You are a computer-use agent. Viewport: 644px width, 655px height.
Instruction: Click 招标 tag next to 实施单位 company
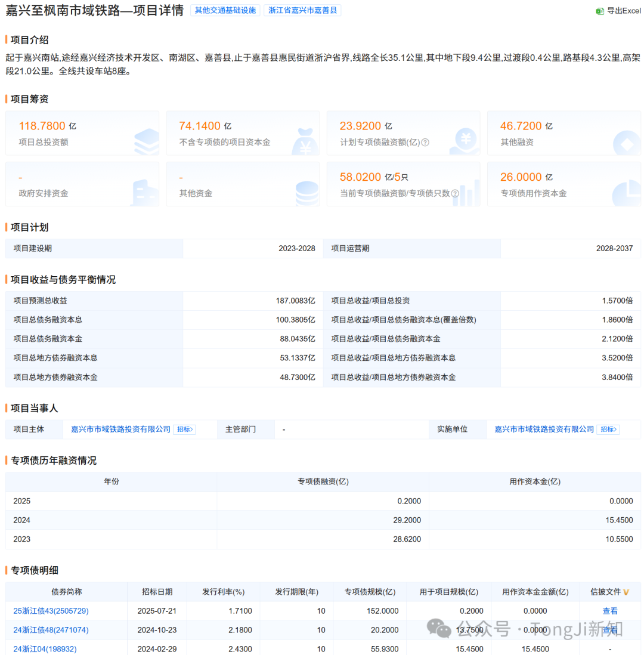(608, 430)
